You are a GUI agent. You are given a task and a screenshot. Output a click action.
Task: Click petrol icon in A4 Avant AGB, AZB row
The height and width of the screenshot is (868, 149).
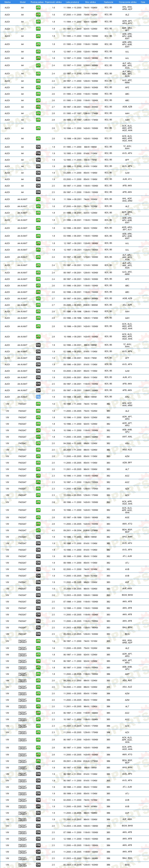(x=38, y=299)
